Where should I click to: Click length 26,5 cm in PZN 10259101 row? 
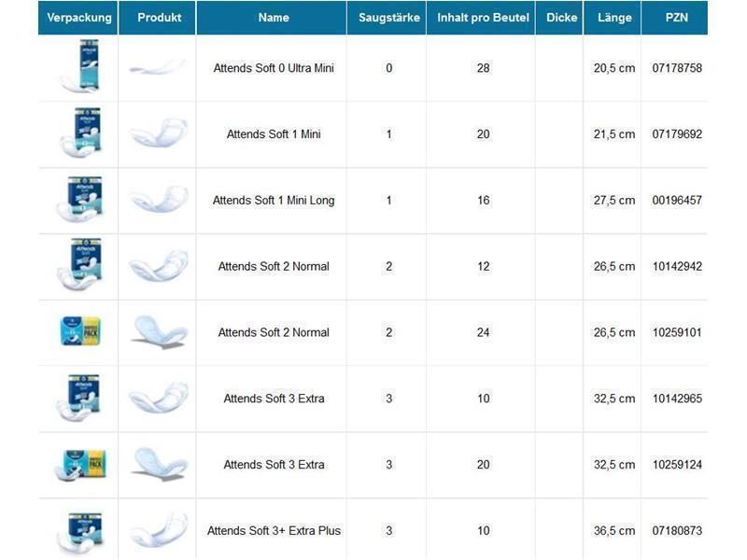point(614,332)
